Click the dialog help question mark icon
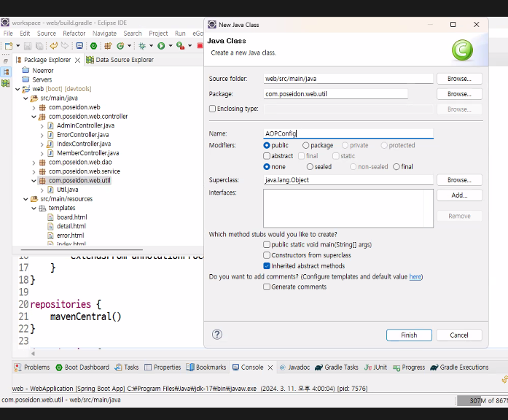 pos(217,334)
